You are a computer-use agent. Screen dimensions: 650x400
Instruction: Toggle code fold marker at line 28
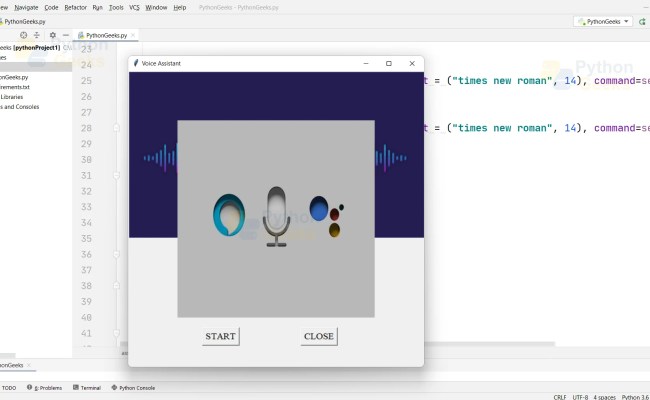(116, 128)
